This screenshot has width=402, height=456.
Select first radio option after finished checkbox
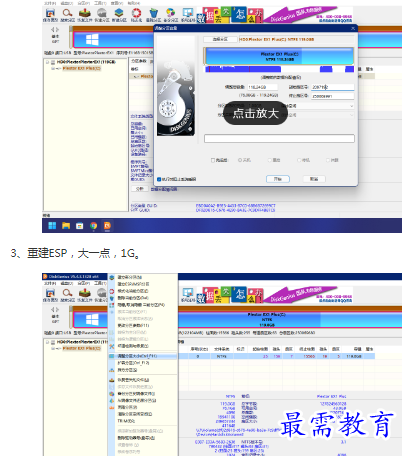(240, 160)
